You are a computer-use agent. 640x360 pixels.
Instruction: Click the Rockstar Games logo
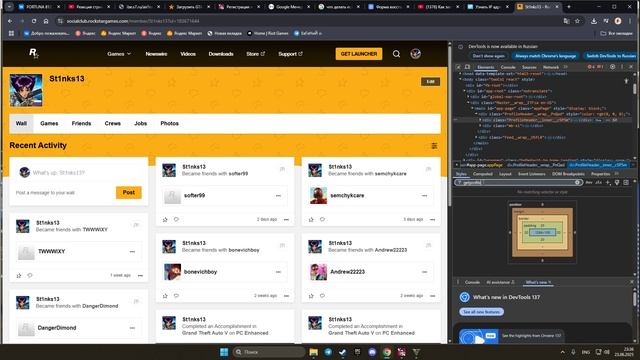click(x=33, y=53)
